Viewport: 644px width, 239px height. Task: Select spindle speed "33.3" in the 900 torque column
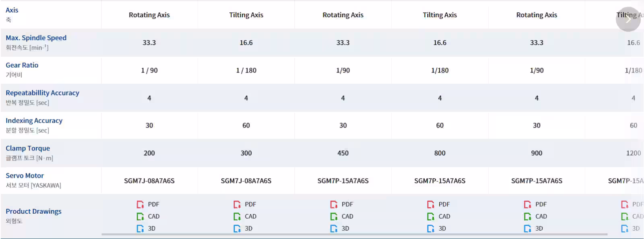pyautogui.click(x=537, y=43)
